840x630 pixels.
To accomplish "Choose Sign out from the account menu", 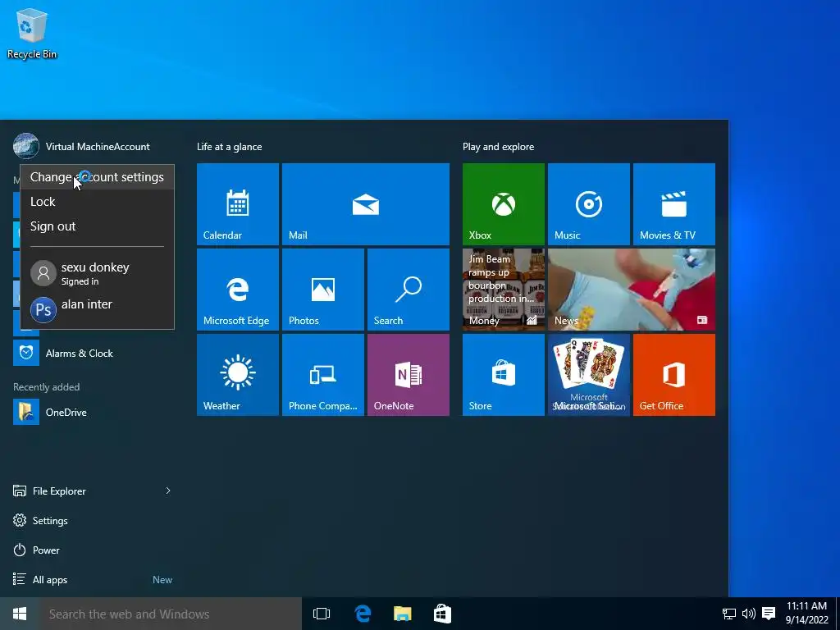I will coord(97,226).
